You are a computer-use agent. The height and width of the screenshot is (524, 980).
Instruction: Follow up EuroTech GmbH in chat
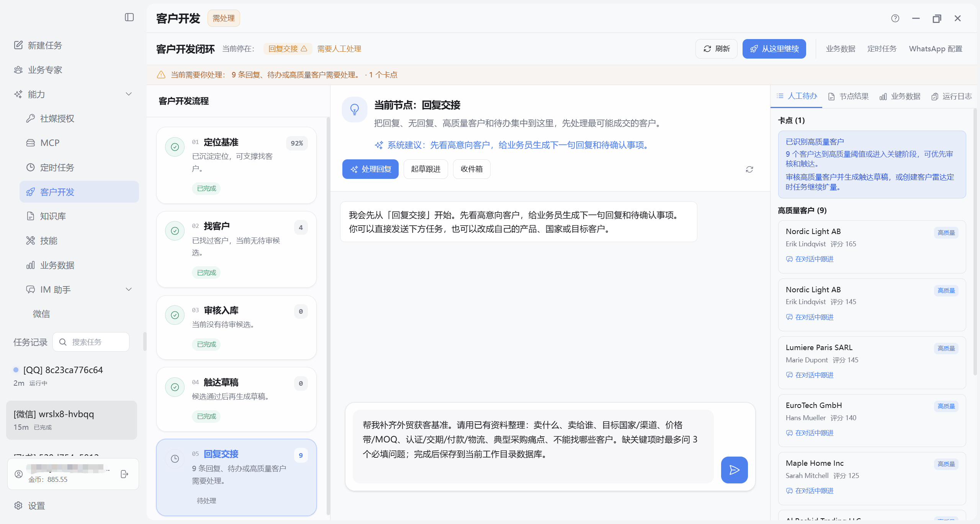pyautogui.click(x=810, y=433)
